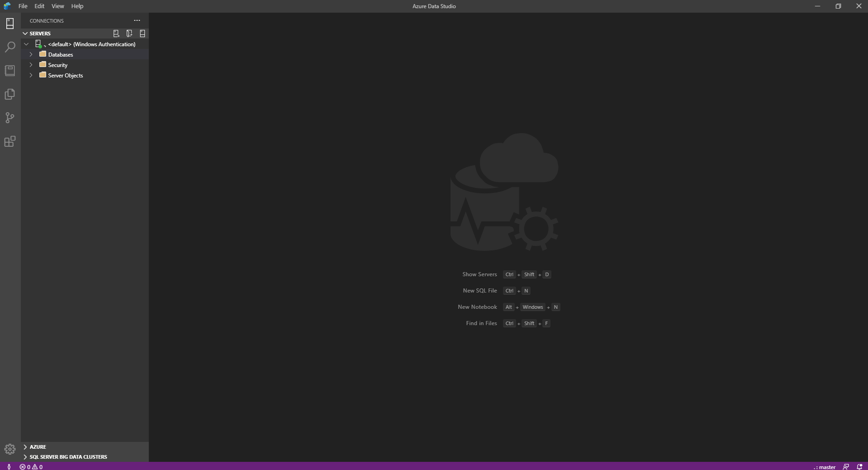Click the feedback icon in the status bar
Image resolution: width=868 pixels, height=470 pixels.
[x=846, y=467]
